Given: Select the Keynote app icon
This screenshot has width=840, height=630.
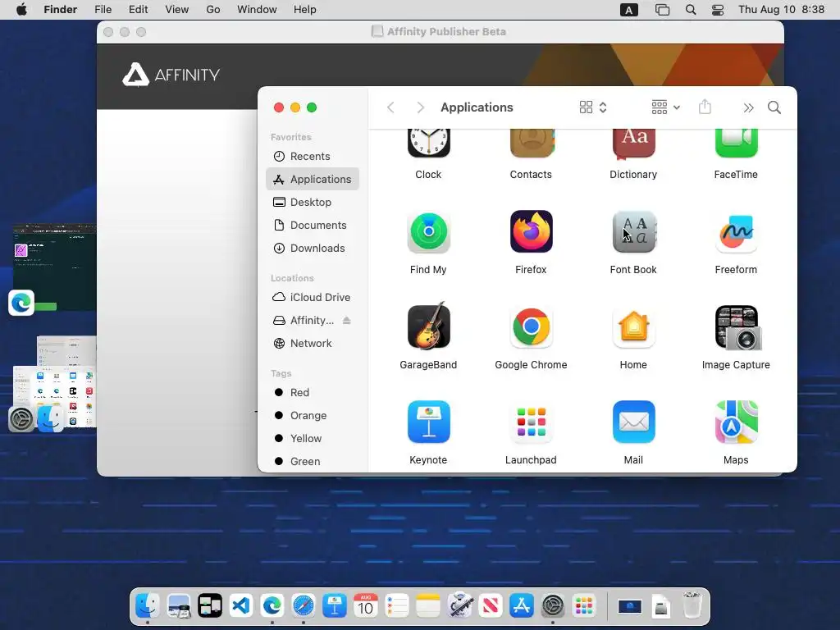Looking at the screenshot, I should tap(428, 422).
